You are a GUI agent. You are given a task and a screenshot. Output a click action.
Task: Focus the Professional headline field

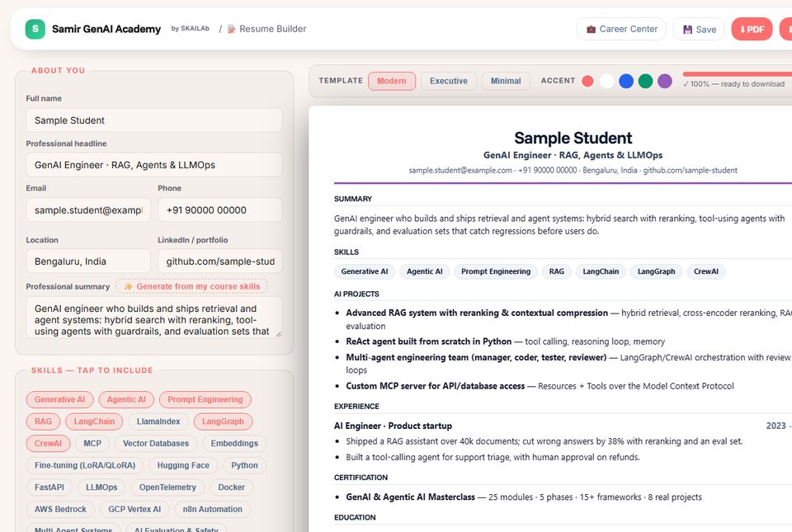coord(154,164)
